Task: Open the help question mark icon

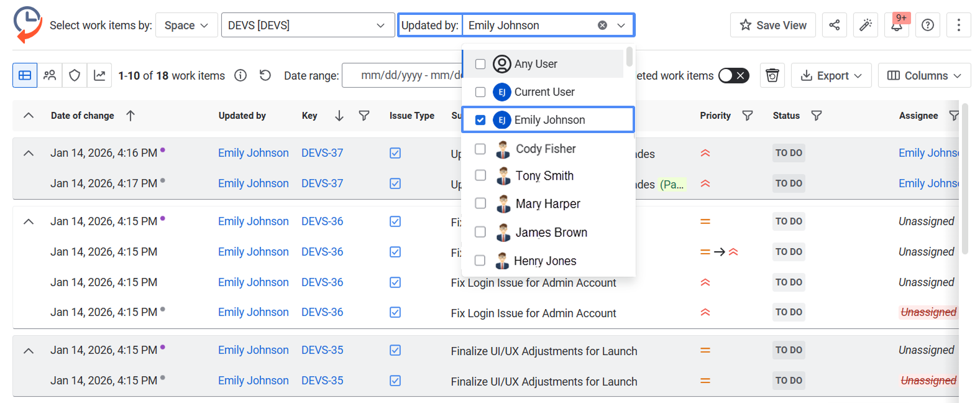Action: (927, 25)
